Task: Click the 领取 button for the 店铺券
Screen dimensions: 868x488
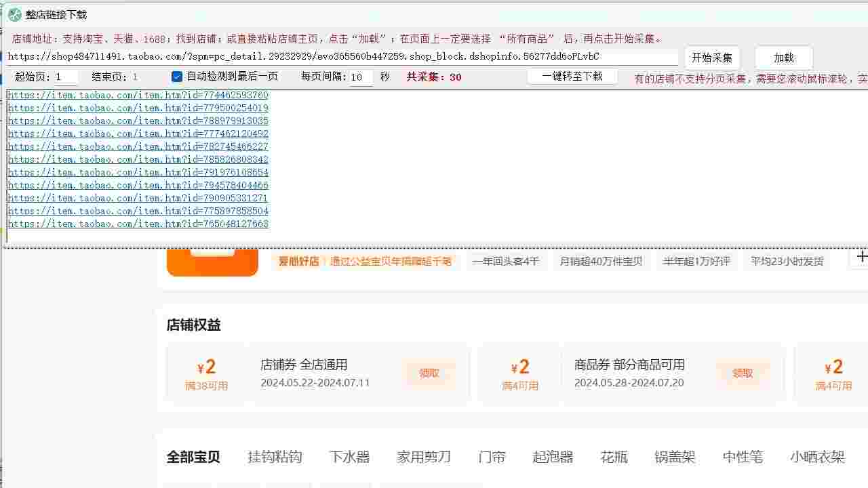Action: (x=428, y=373)
